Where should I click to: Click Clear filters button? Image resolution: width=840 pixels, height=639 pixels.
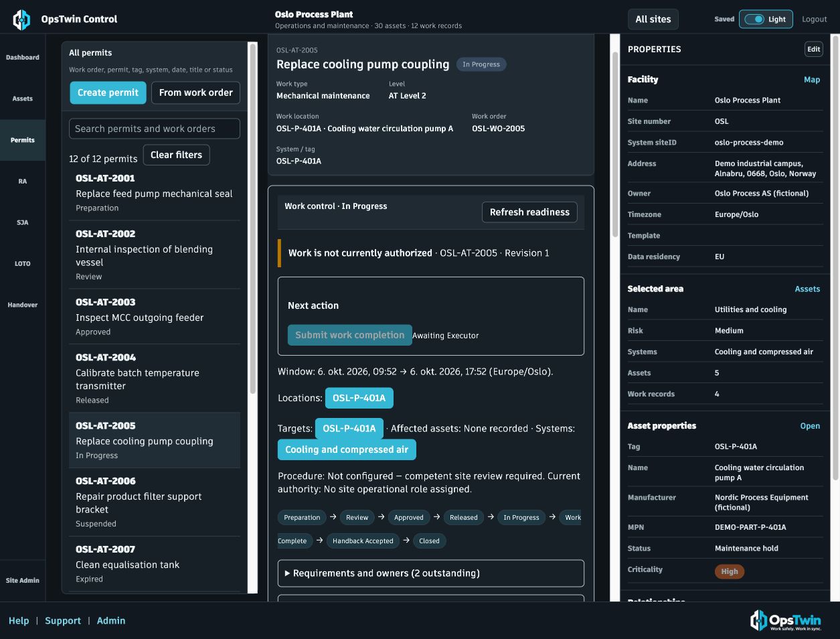pos(176,155)
